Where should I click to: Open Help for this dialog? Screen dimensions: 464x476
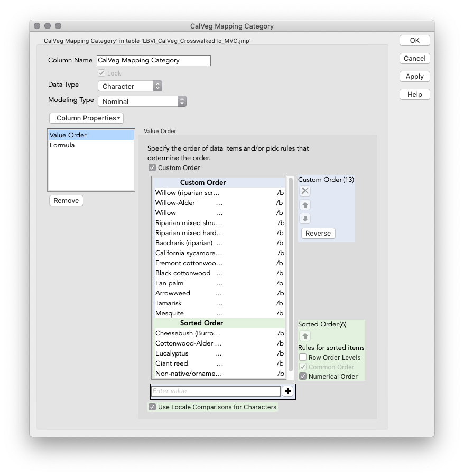[414, 94]
